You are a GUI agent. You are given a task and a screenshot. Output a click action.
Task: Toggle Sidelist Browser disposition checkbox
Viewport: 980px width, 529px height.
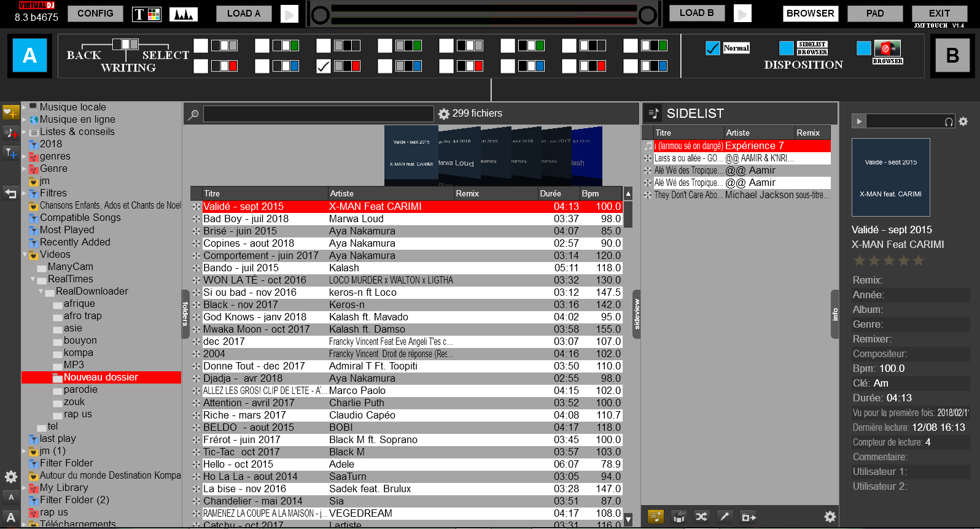pyautogui.click(x=787, y=48)
